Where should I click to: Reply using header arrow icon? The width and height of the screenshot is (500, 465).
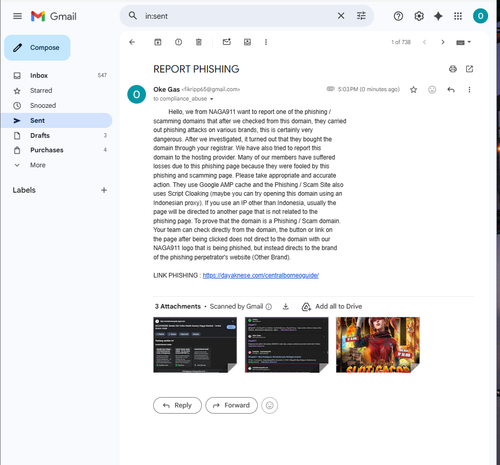click(x=451, y=90)
